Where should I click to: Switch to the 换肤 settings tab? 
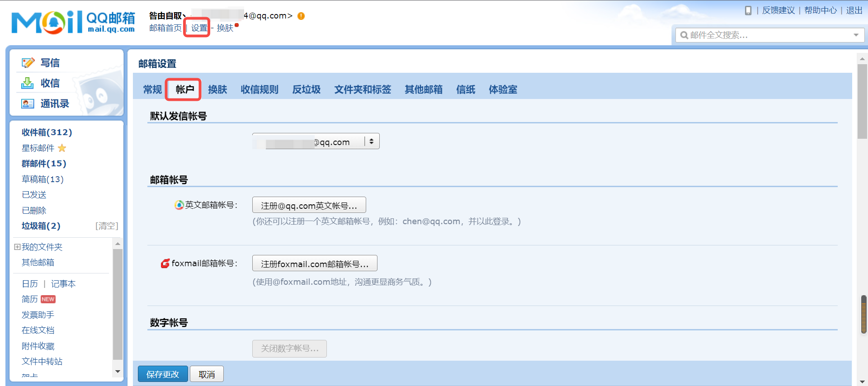coord(217,89)
